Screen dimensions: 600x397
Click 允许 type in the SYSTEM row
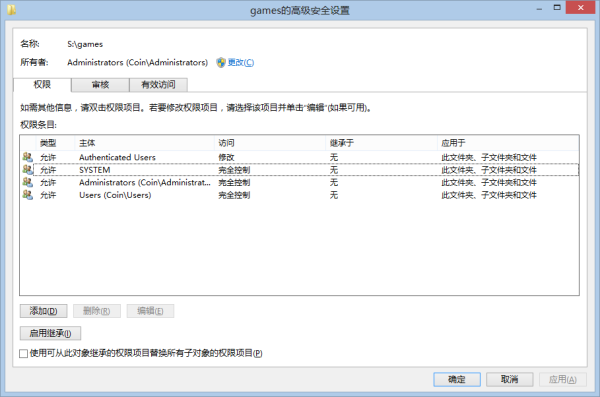point(48,170)
